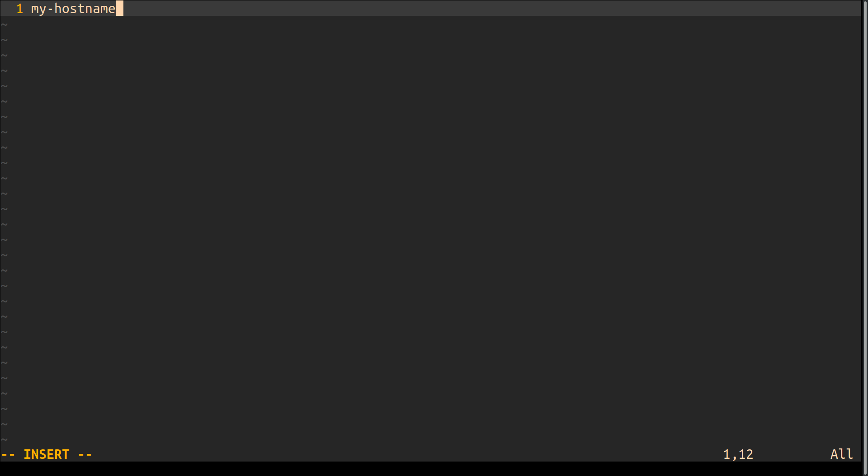The height and width of the screenshot is (476, 868).
Task: Click the leading dashes before INSERT
Action: [x=8, y=454]
